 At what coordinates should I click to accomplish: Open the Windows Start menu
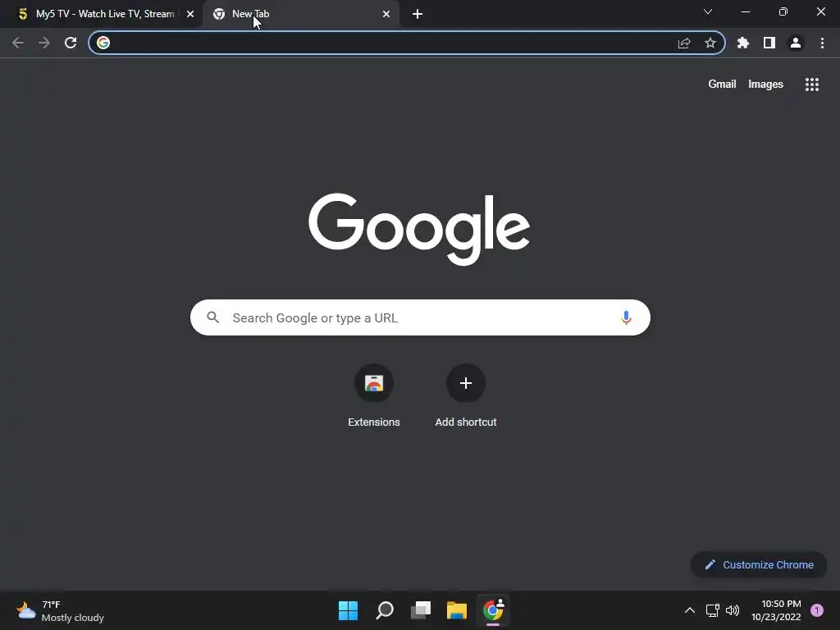[x=348, y=610]
